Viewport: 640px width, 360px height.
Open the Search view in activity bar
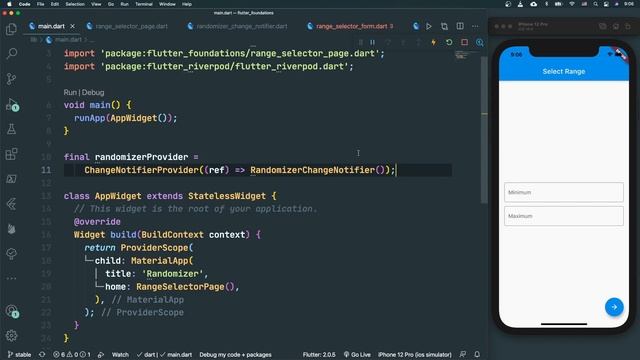11,53
